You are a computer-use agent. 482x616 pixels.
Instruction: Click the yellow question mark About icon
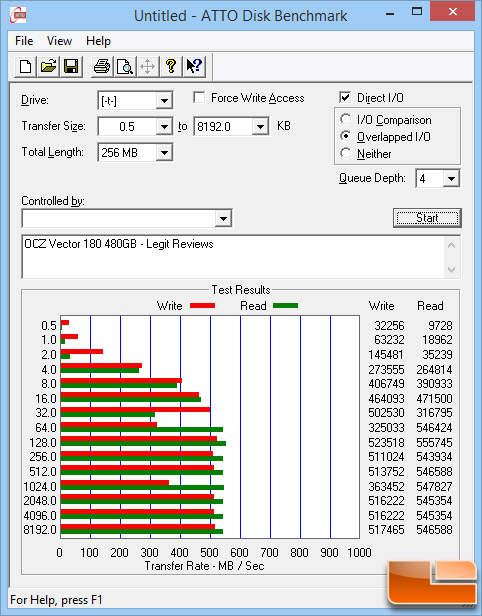pos(171,66)
